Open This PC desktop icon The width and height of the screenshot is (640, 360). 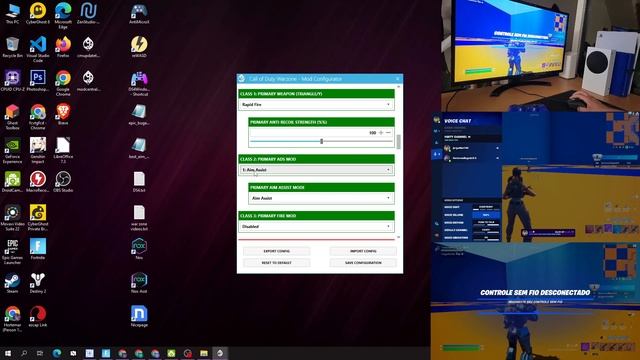[12, 13]
